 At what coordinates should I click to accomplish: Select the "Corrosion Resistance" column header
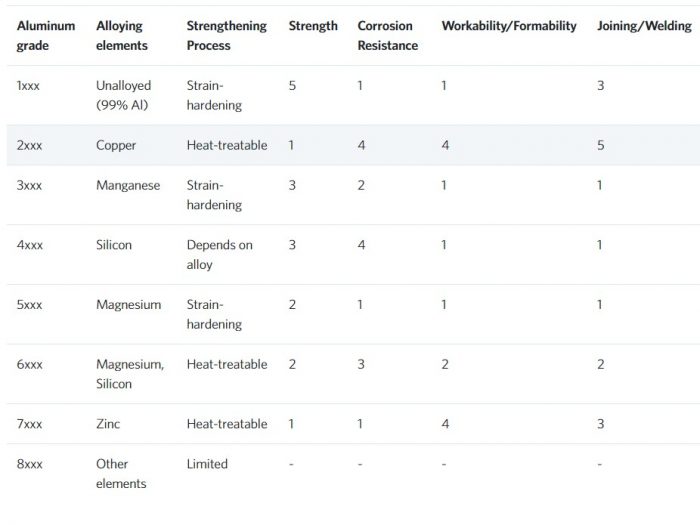point(387,35)
